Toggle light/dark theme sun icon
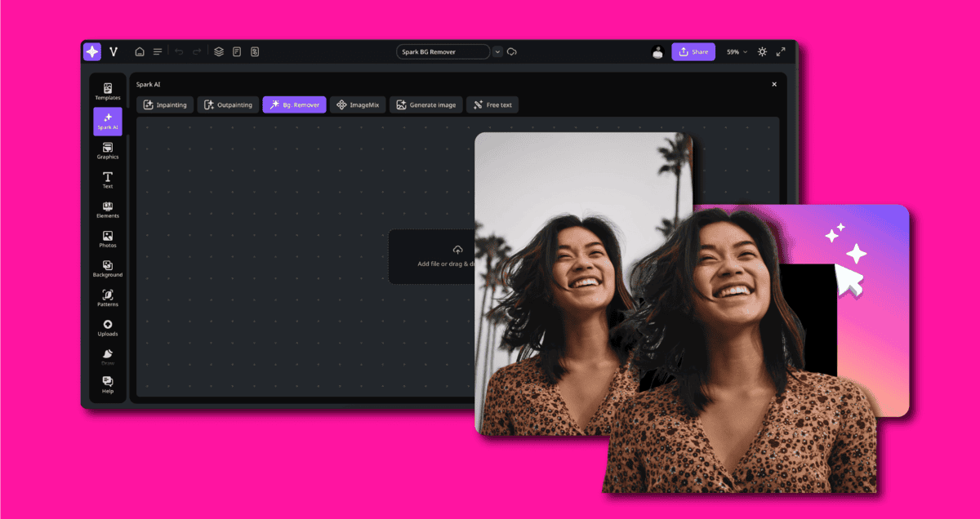 (x=762, y=51)
